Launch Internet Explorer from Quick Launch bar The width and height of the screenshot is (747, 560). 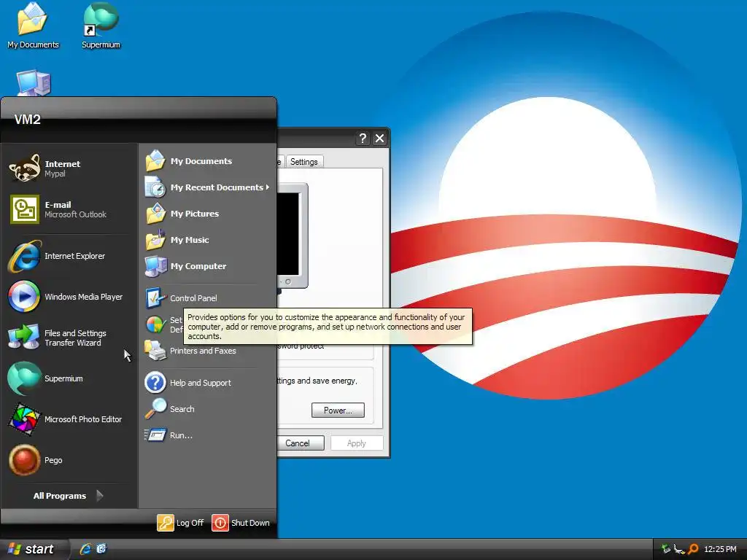coord(85,549)
